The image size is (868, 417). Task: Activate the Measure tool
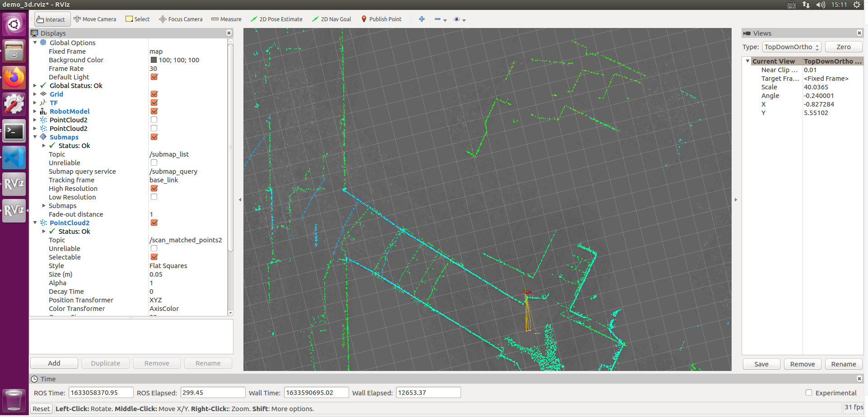(x=226, y=19)
